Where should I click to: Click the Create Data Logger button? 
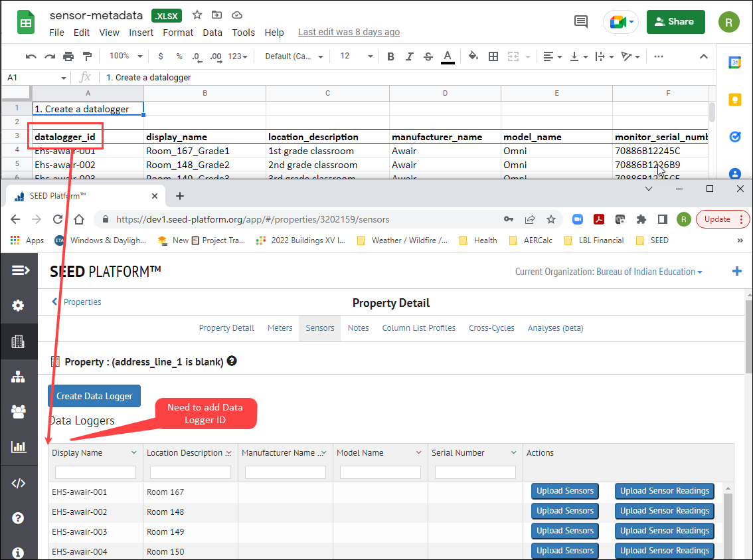point(94,395)
